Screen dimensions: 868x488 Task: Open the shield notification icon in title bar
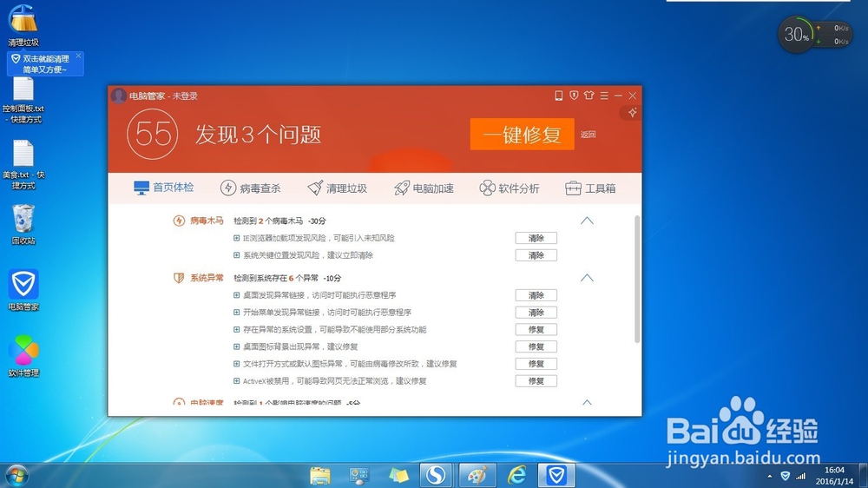point(574,96)
